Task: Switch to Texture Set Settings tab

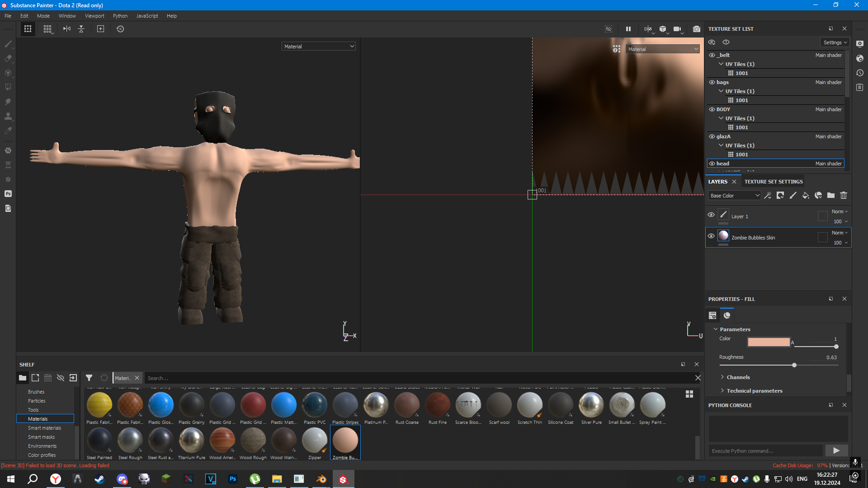Action: pyautogui.click(x=774, y=182)
